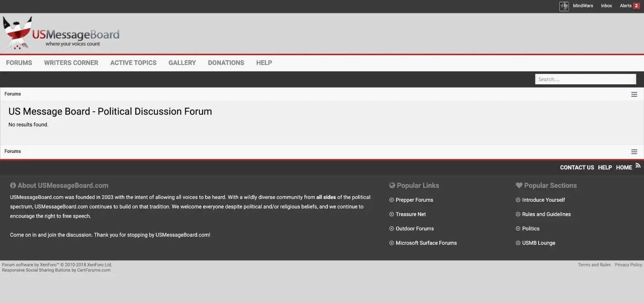Click the Alerts badge showing 2
644x303 pixels.
[636, 6]
